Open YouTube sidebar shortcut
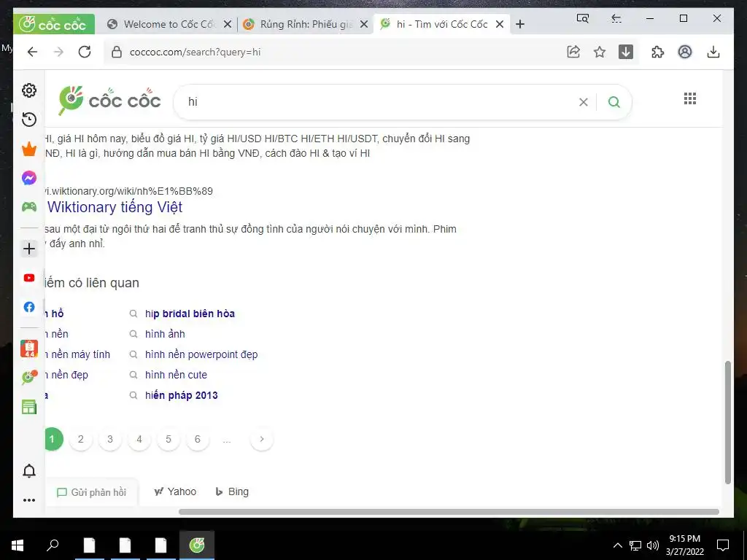747x560 pixels. [29, 278]
